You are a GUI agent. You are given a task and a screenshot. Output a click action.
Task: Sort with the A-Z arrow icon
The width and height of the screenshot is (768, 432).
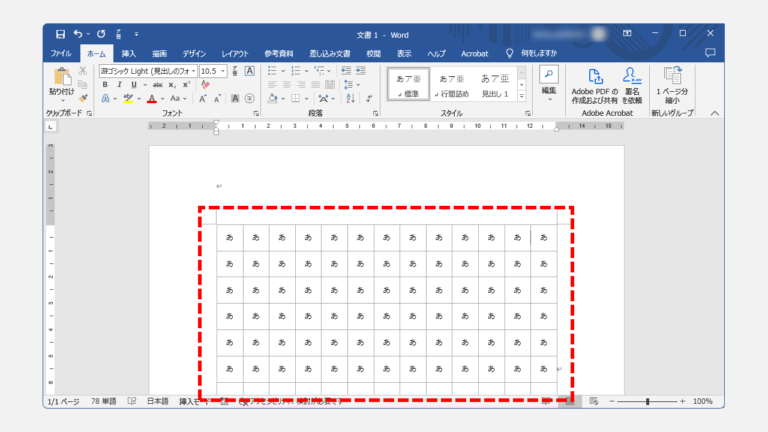click(350, 98)
